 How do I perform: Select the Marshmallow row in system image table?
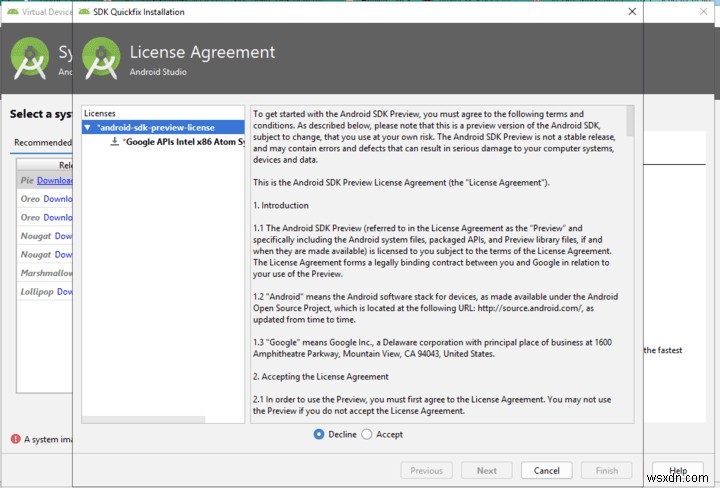tap(45, 273)
